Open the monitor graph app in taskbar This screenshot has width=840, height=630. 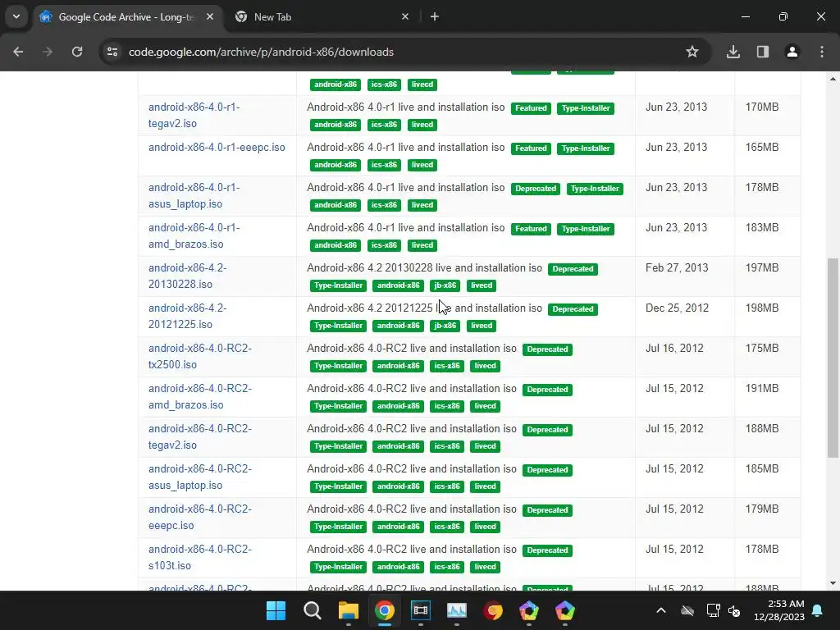pyautogui.click(x=456, y=610)
